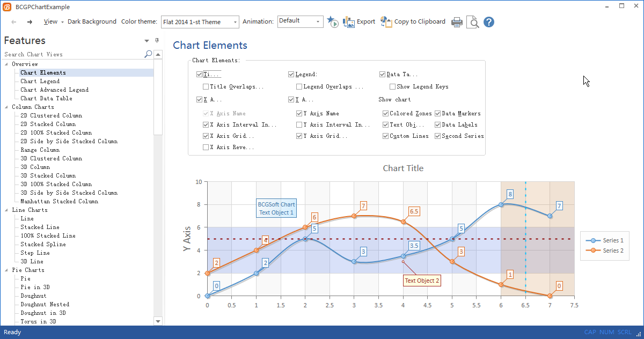Uncheck the Legend checkbox
The width and height of the screenshot is (644, 339).
point(290,73)
